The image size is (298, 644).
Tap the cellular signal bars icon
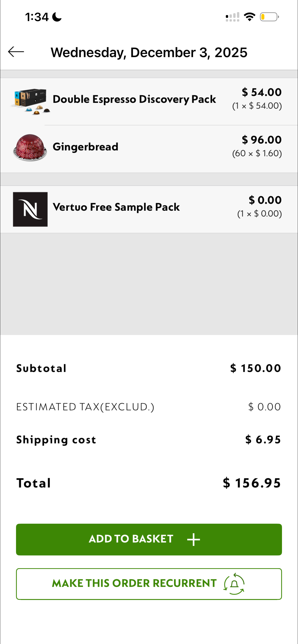pos(233,17)
